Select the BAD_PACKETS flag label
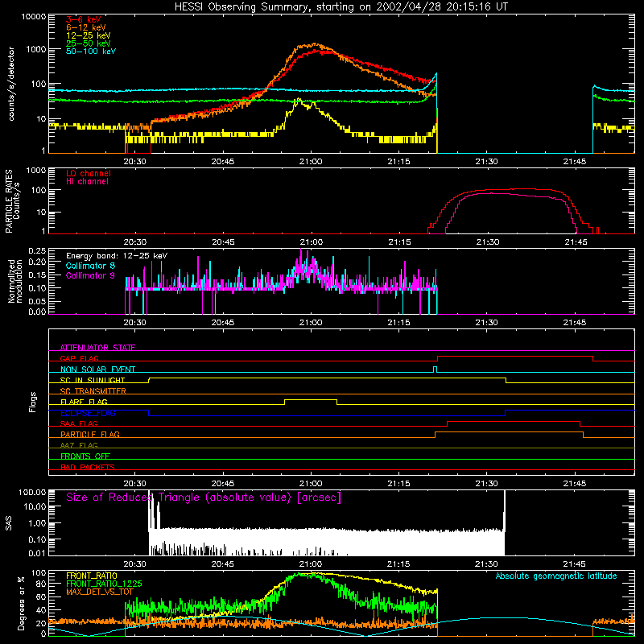 coord(88,467)
